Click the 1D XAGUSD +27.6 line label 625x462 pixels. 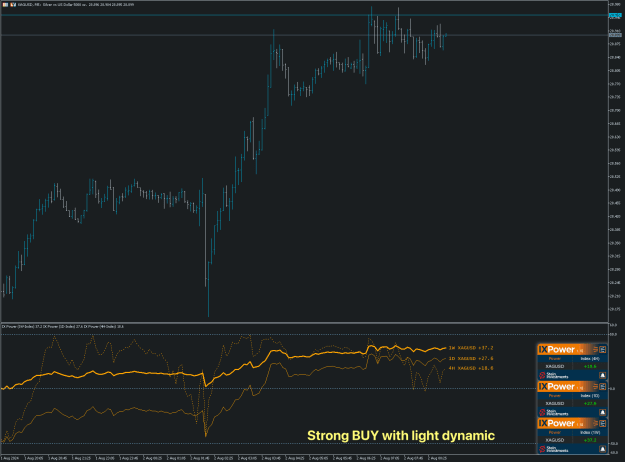tap(471, 358)
